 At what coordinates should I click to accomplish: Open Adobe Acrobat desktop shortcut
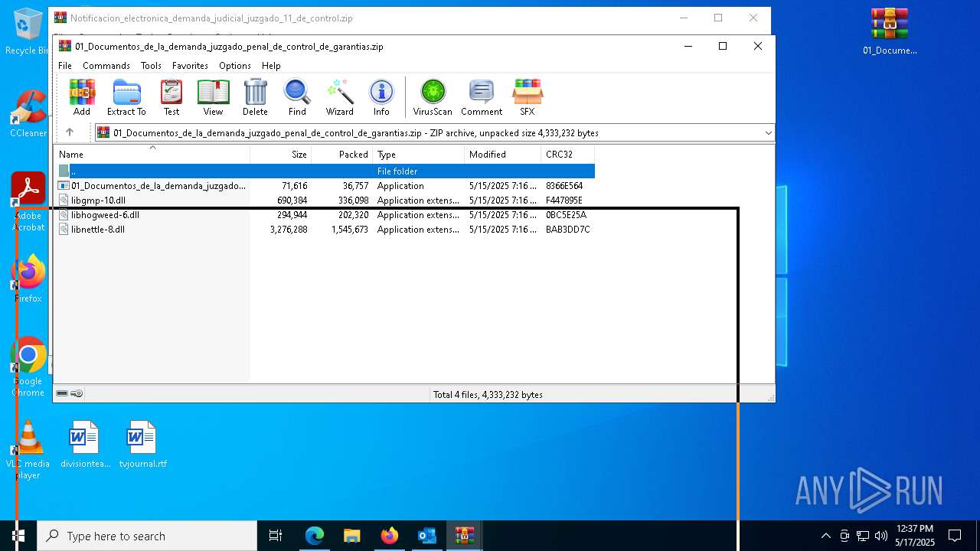click(x=28, y=202)
